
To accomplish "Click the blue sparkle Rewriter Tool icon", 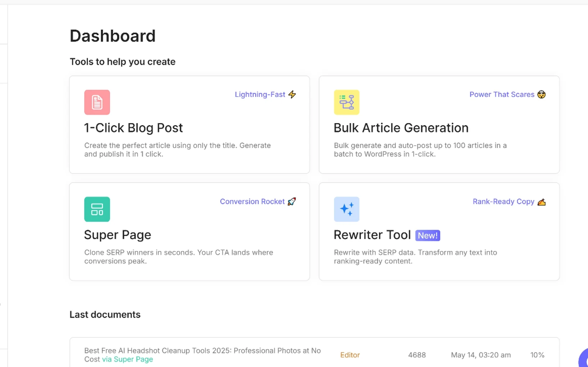I will tap(347, 209).
